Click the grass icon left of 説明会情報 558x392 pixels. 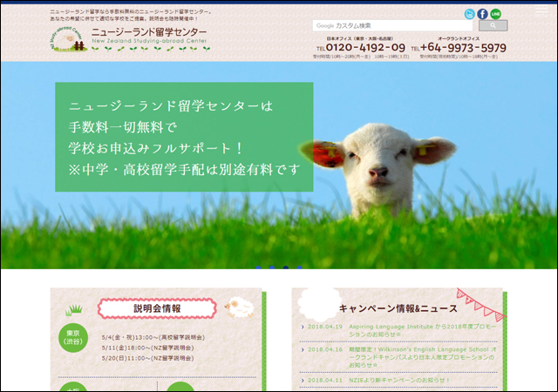point(76,308)
